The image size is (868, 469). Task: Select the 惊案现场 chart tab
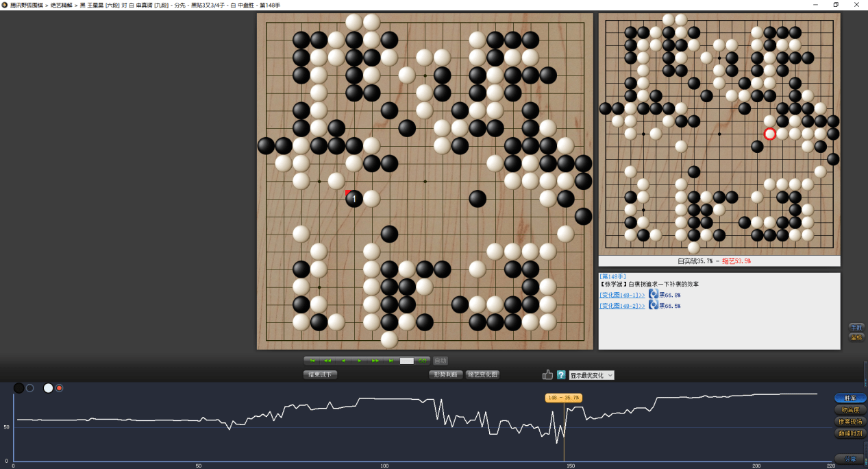tap(850, 422)
